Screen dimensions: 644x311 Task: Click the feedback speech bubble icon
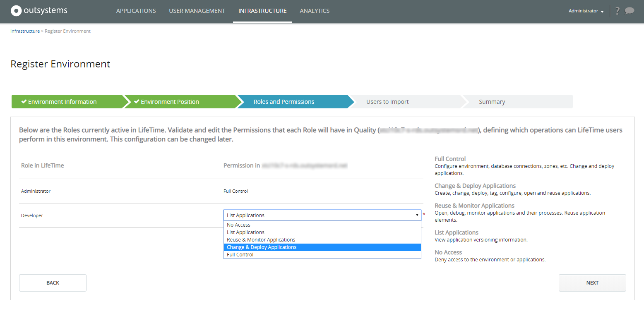630,11
